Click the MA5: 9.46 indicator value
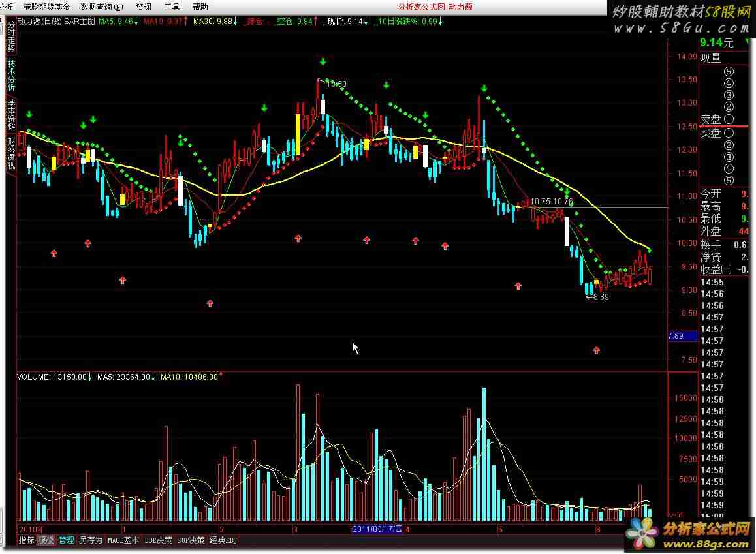Viewport: 756px width, 554px height. coord(118,21)
